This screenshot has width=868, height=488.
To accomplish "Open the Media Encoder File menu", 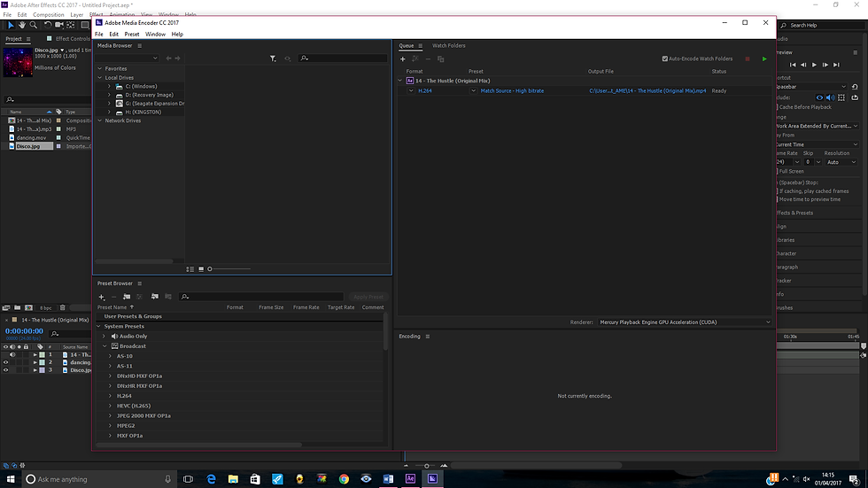I will (x=99, y=35).
